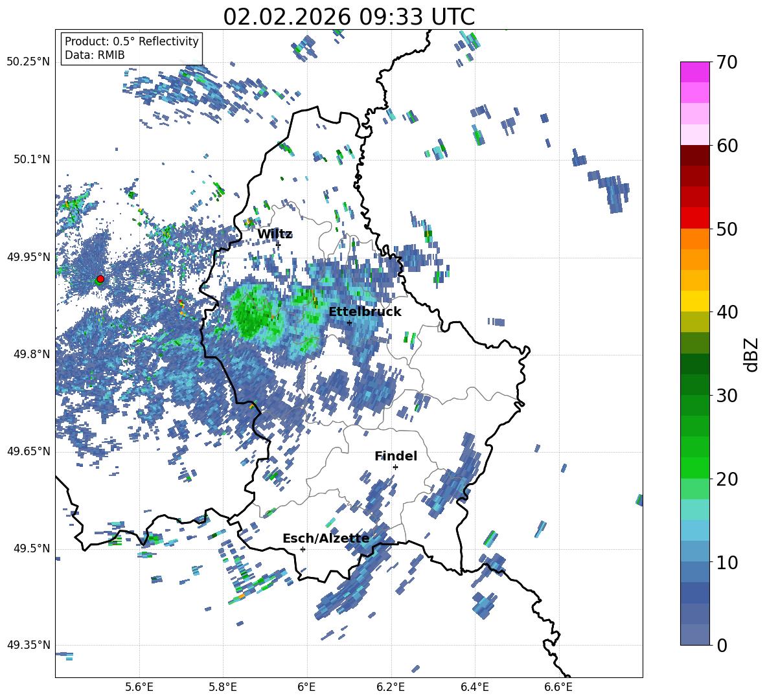Click the Ettelbruck city label
Screen dimensions: 767x700
pos(365,311)
